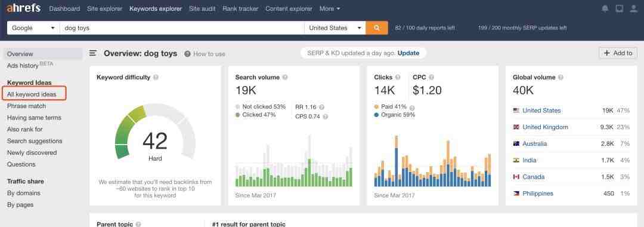The height and width of the screenshot is (227, 644).
Task: Open Newly discovered report
Action: (x=32, y=152)
